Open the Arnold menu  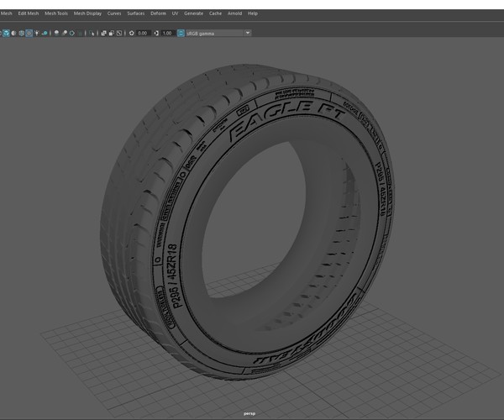(x=234, y=13)
